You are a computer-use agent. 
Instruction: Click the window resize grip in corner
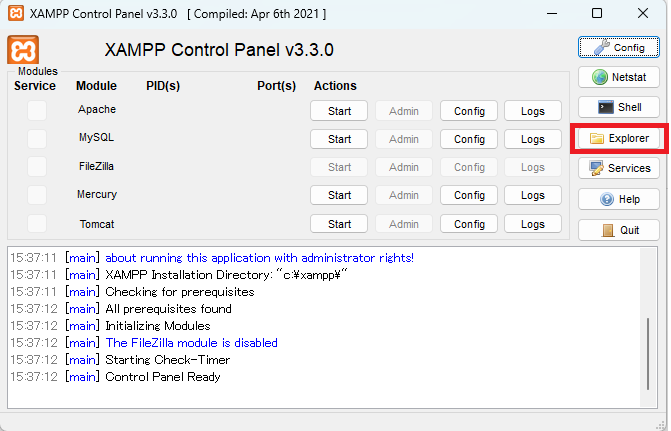pos(660,426)
